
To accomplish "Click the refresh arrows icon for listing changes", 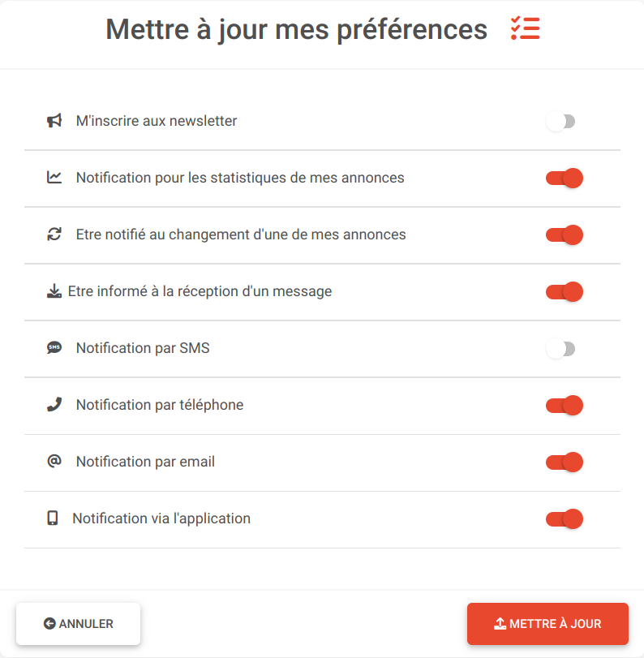I will click(54, 234).
